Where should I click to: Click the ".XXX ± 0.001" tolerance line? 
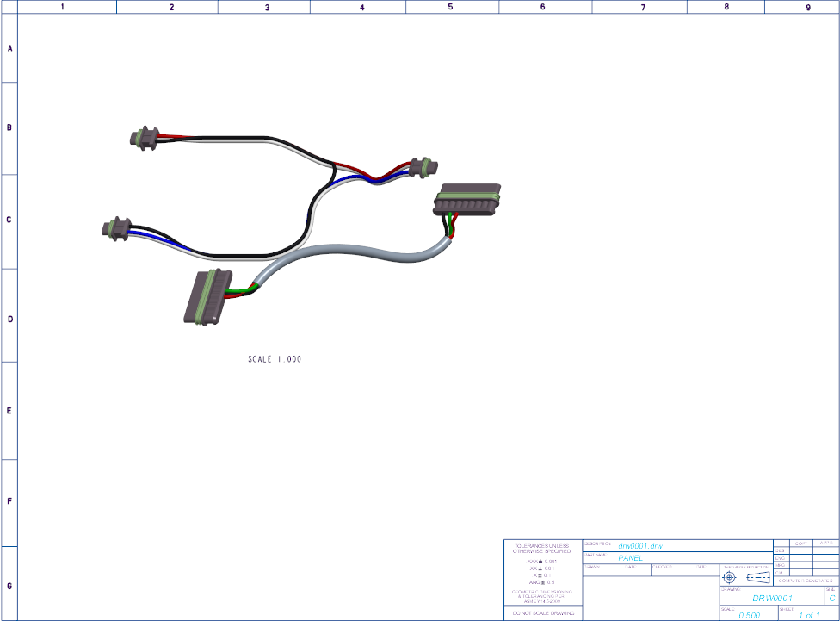[x=542, y=562]
